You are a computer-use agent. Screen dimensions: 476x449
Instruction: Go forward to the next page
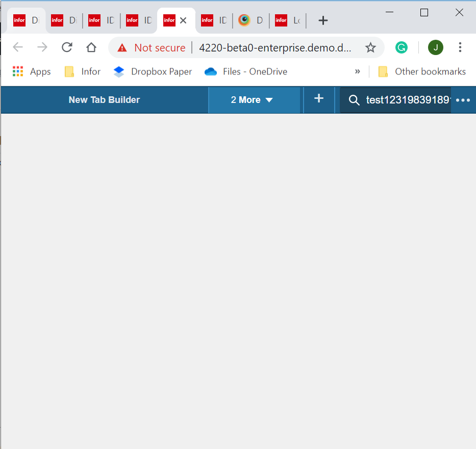pos(42,47)
